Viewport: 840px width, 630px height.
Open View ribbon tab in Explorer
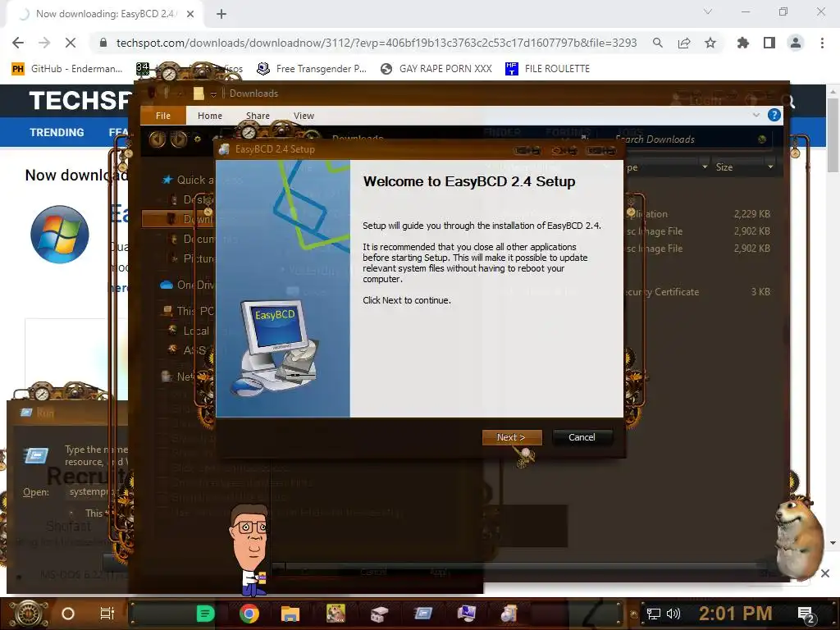point(304,116)
